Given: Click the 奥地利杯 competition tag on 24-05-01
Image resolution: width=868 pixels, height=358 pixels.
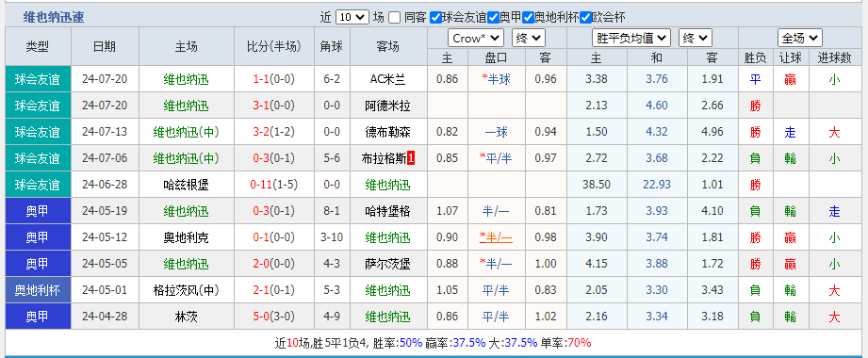Looking at the screenshot, I should click(38, 290).
